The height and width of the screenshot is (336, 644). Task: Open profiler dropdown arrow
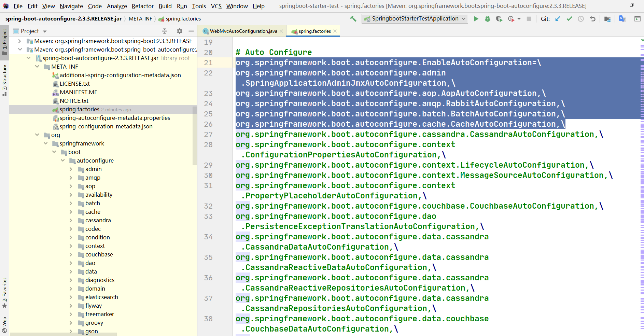pyautogui.click(x=519, y=19)
